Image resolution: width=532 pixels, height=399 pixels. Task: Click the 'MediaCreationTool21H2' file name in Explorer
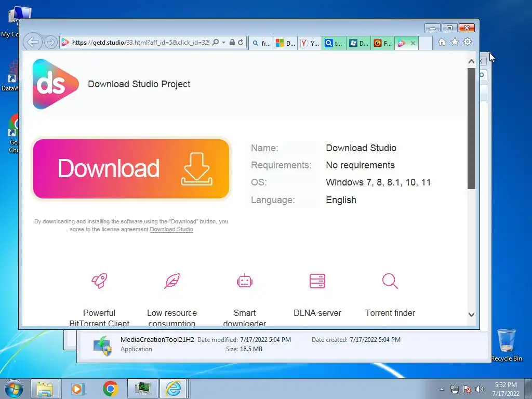[157, 340]
